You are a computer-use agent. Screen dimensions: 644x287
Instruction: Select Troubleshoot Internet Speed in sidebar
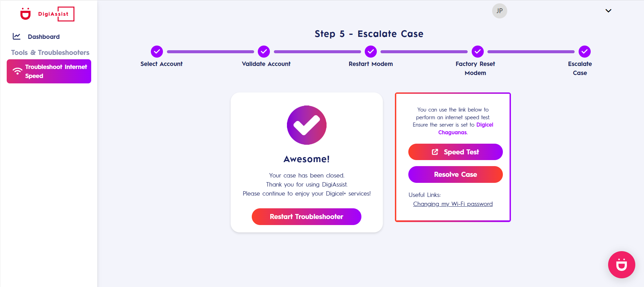point(49,71)
